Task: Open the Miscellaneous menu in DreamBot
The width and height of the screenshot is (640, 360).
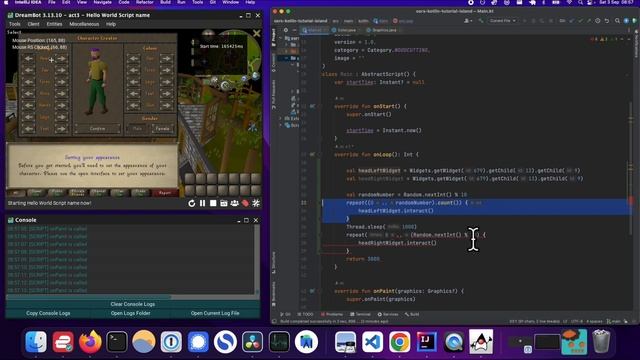Action: tap(84, 24)
